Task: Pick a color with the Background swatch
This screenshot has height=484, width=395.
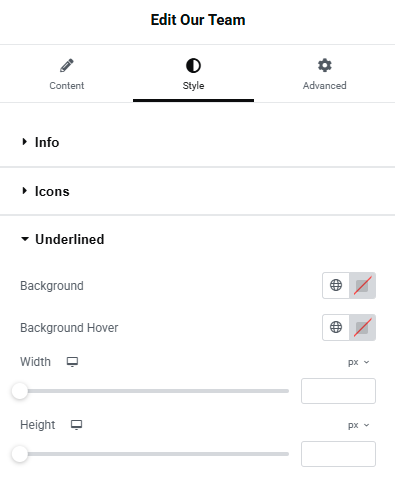Action: (x=362, y=285)
